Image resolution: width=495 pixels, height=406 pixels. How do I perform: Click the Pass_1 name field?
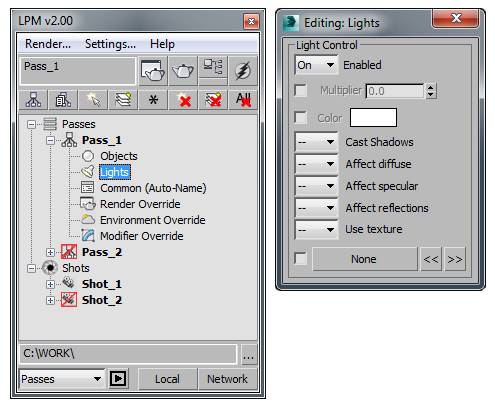pyautogui.click(x=78, y=71)
